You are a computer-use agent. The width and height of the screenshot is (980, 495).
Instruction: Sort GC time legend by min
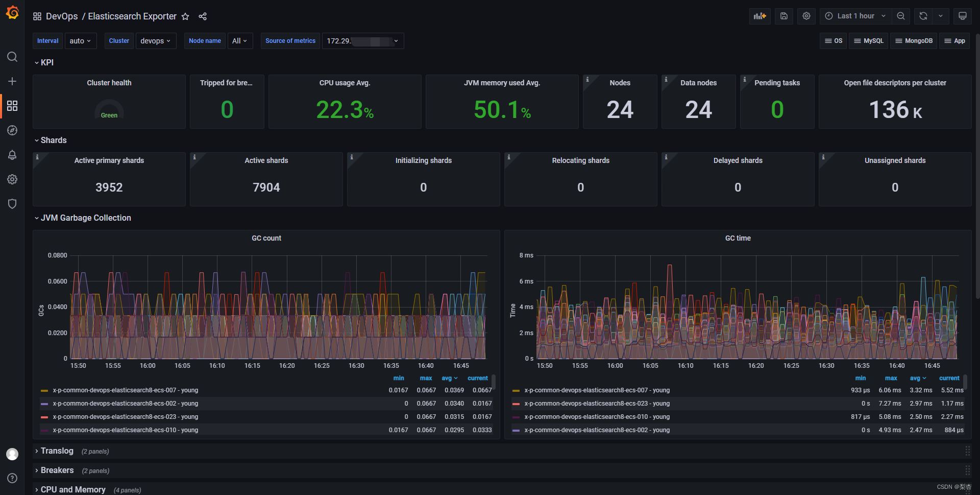(x=861, y=378)
